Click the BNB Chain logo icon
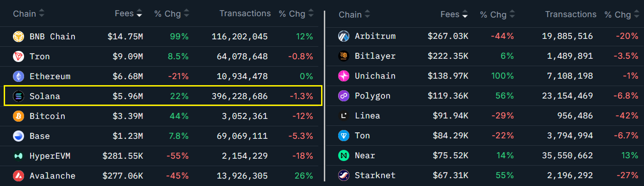Viewport: 644px width, 186px height. pyautogui.click(x=19, y=37)
